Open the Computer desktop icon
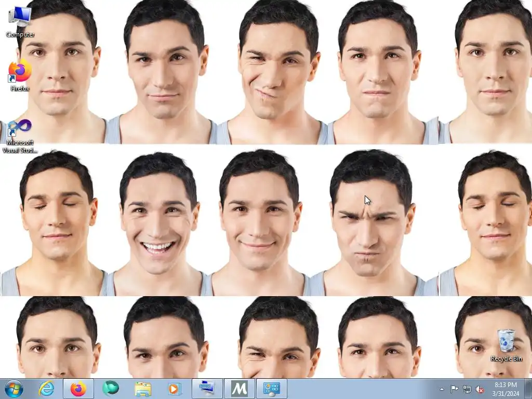The height and width of the screenshot is (399, 532). tap(20, 22)
